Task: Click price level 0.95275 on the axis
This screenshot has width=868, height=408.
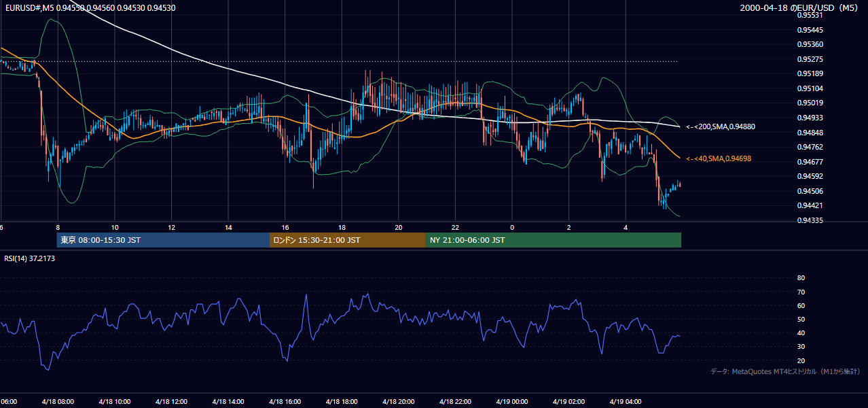Action: 810,59
